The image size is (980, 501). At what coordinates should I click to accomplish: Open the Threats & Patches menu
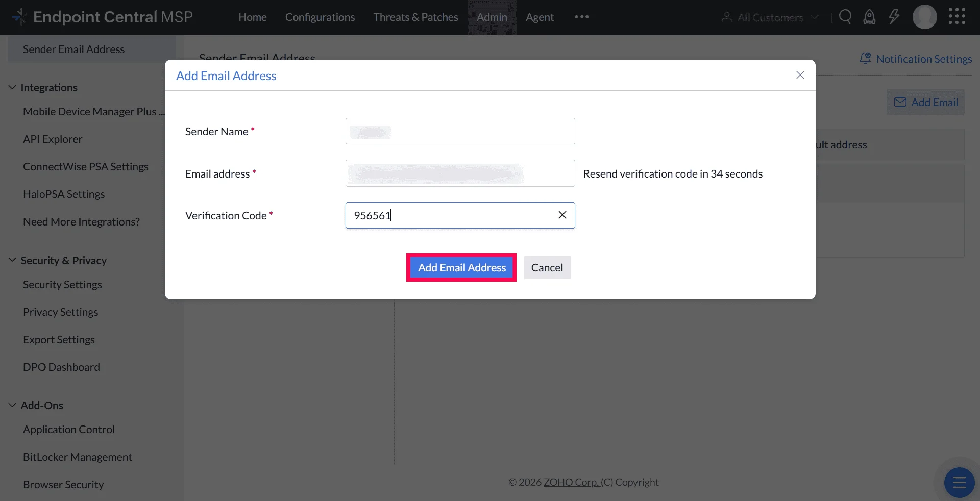(x=415, y=17)
